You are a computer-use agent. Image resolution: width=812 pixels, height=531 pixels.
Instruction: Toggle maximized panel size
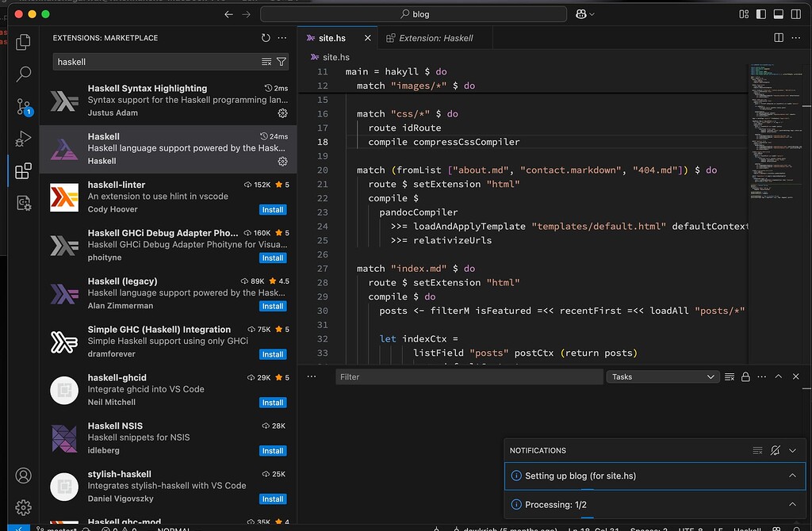pyautogui.click(x=778, y=376)
